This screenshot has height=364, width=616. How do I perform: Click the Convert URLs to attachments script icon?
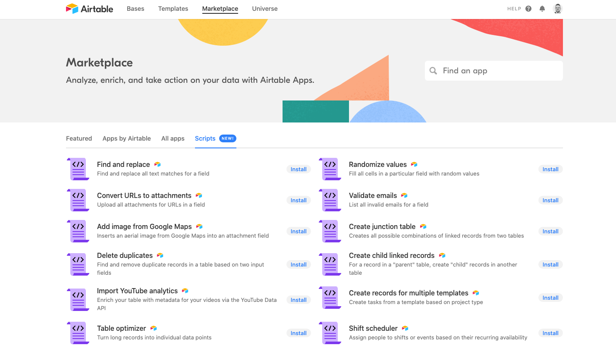(x=78, y=200)
